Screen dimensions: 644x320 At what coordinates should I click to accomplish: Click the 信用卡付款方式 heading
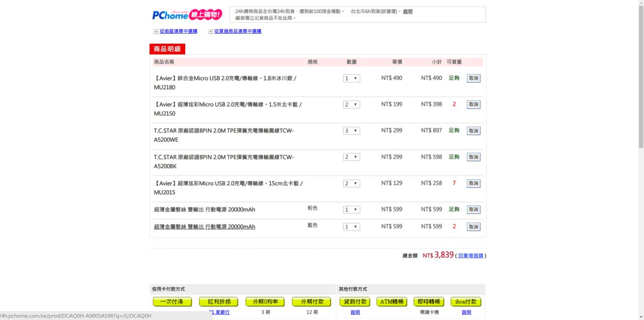[169, 289]
